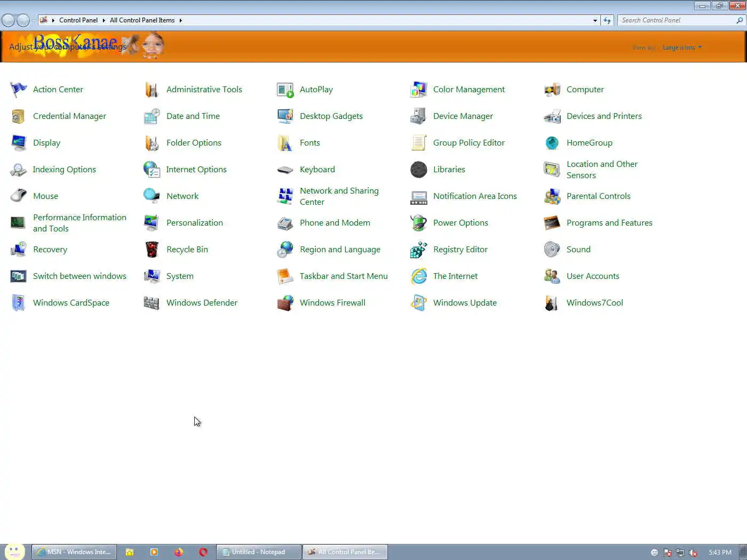747x560 pixels.
Task: Open the Display monitor icon
Action: tap(18, 143)
